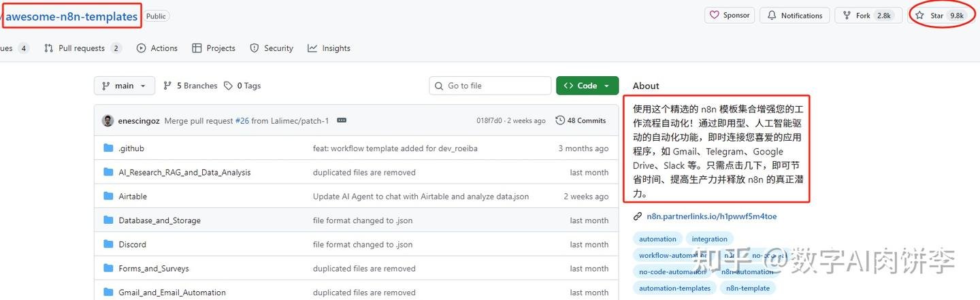Open commit 'feat: workflow template added for dev_roeiba'
This screenshot has height=300, width=980.
(x=395, y=148)
